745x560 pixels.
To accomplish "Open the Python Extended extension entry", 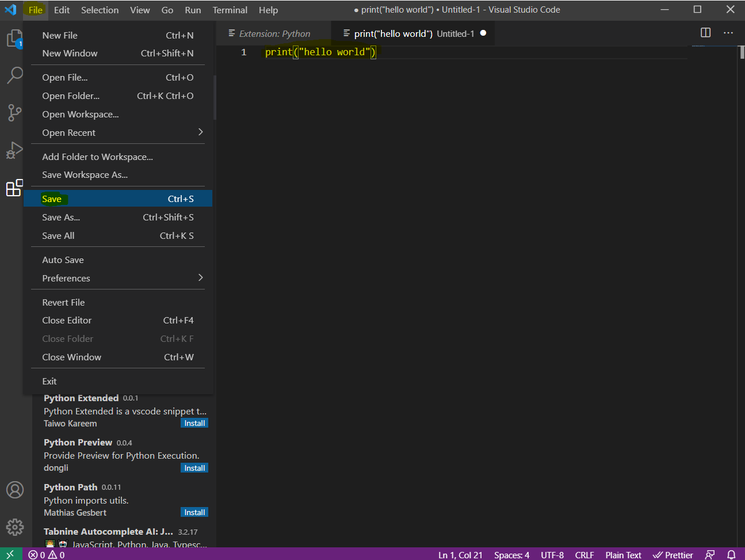I will tap(124, 411).
